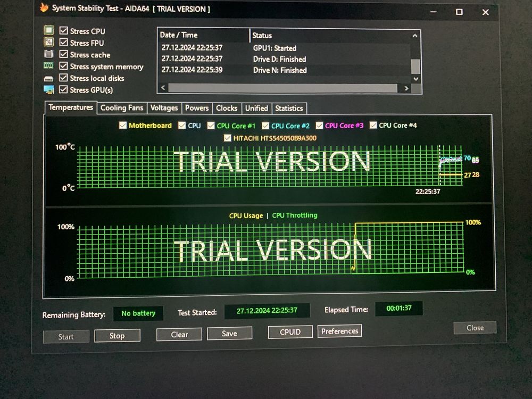Click the AIDA64 flame icon in title bar

click(45, 7)
